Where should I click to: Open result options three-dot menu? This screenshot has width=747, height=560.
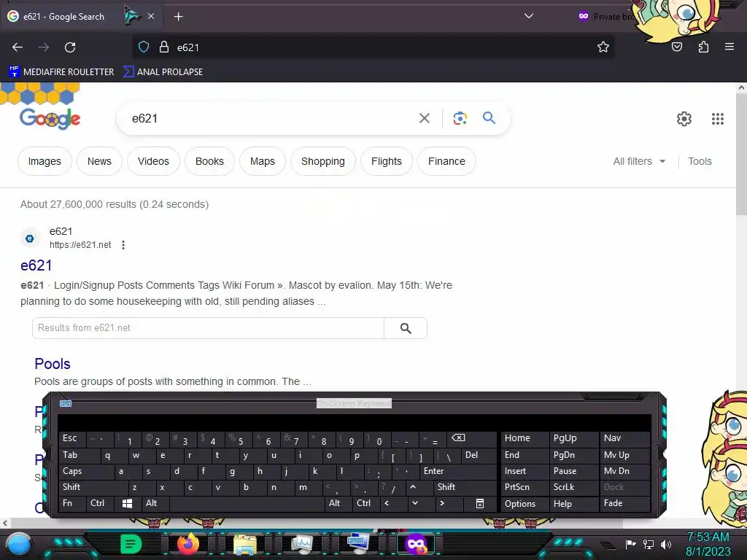click(x=123, y=245)
